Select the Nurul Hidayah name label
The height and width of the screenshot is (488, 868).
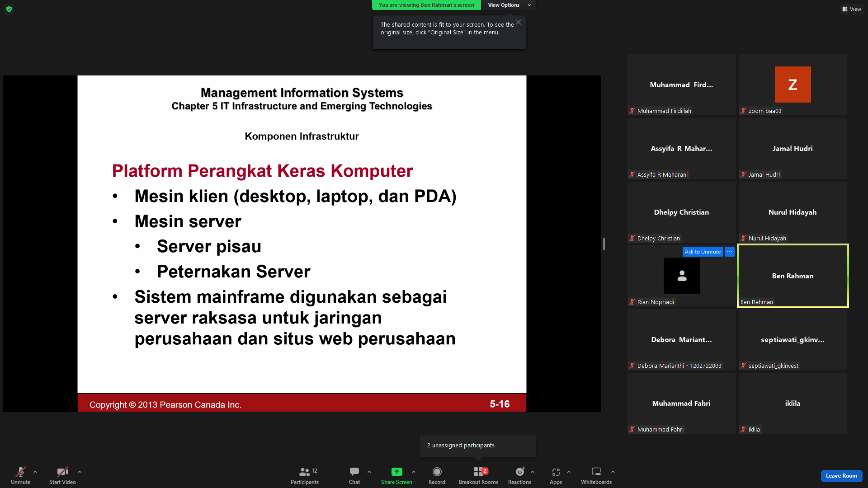[767, 238]
